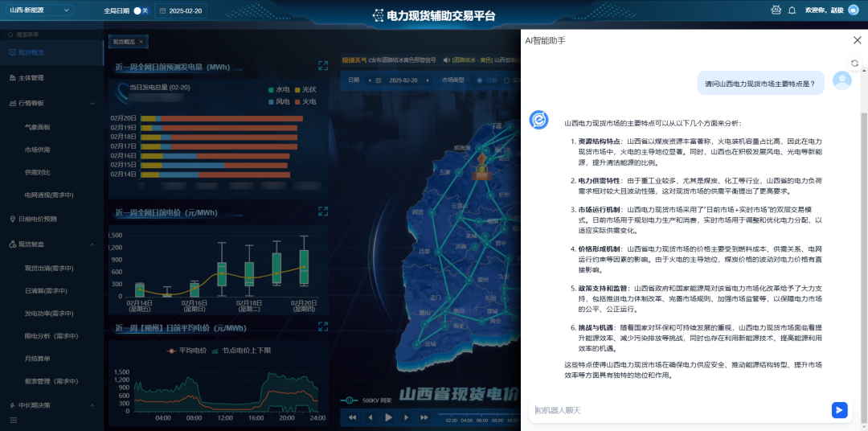Toggle the 全局日期 switch
This screenshot has width=868, height=431.
141,11
